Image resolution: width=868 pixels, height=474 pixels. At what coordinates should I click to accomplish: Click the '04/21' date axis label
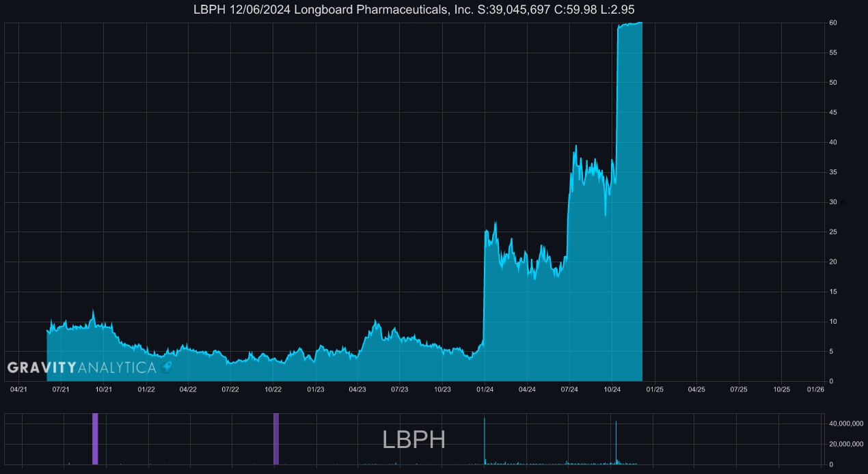coord(18,389)
